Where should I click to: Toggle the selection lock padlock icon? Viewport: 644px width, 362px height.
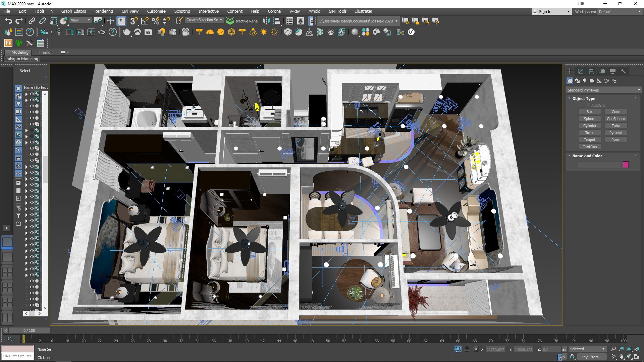coord(467,349)
